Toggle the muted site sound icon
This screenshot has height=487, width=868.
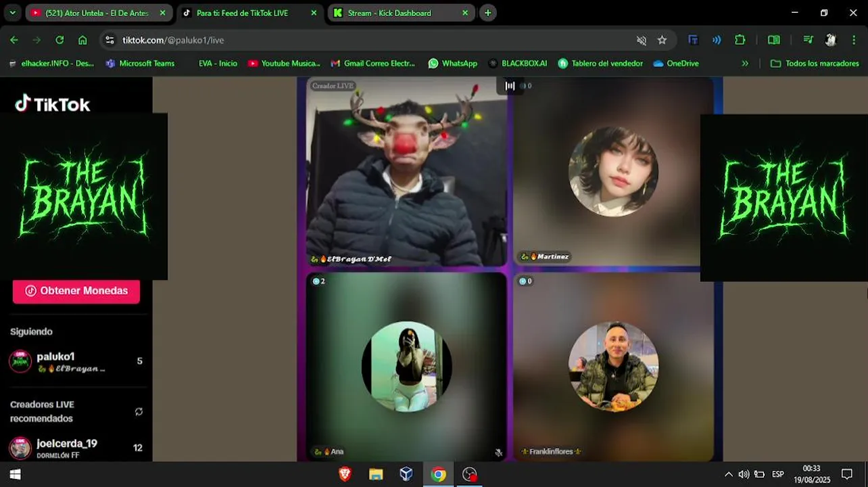tap(642, 40)
